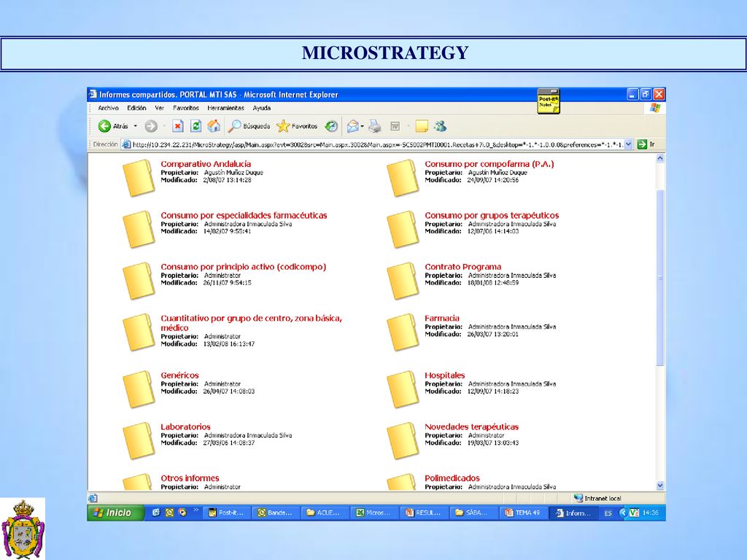Expand the Mail icon dropdown arrow
Screen dimensions: 747x560
(362, 126)
